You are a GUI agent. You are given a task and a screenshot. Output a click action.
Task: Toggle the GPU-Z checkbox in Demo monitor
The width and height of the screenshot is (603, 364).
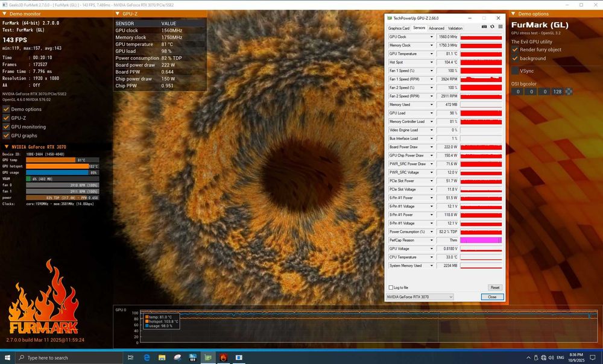coord(6,118)
